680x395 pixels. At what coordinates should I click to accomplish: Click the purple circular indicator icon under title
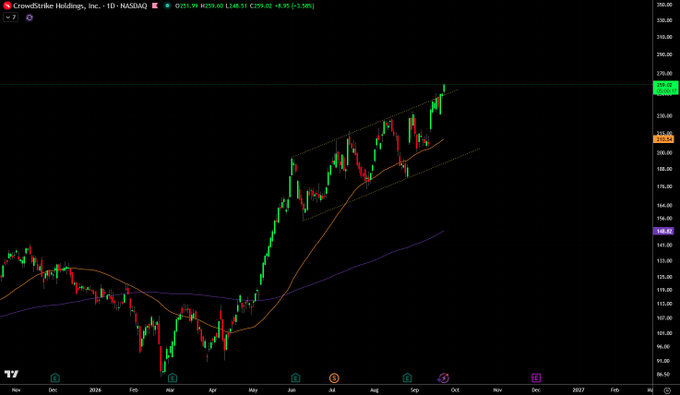[x=29, y=17]
